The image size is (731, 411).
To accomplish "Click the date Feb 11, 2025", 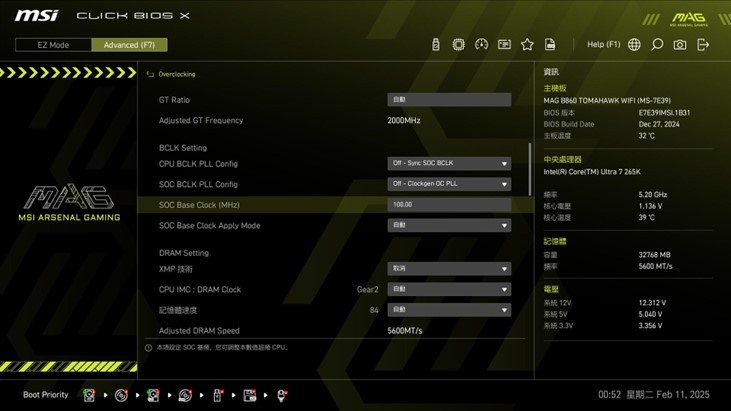I will click(x=683, y=395).
